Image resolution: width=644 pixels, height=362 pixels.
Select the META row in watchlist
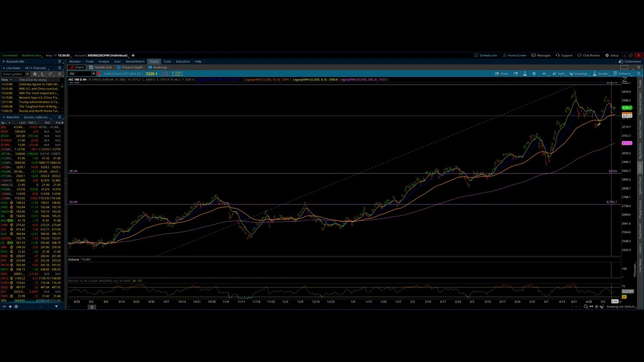point(31,265)
